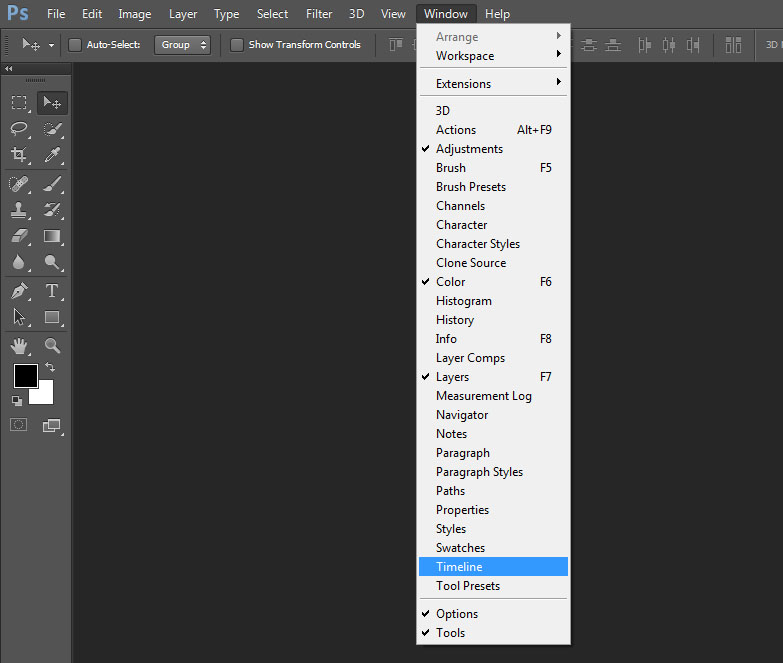
Task: Click distribute left edges icon
Action: (644, 45)
